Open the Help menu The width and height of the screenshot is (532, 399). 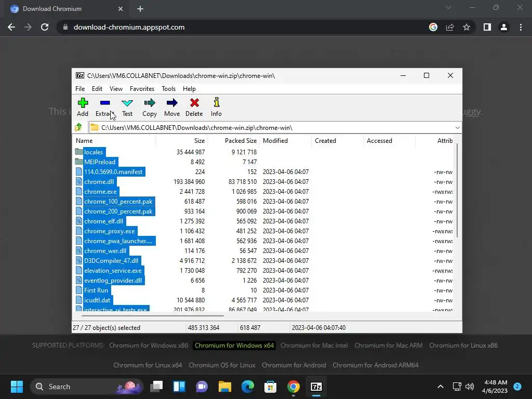tap(189, 89)
